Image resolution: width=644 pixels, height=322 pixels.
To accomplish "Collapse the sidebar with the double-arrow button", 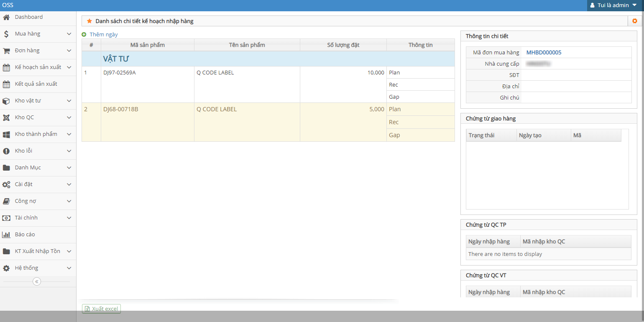I will pos(37,281).
